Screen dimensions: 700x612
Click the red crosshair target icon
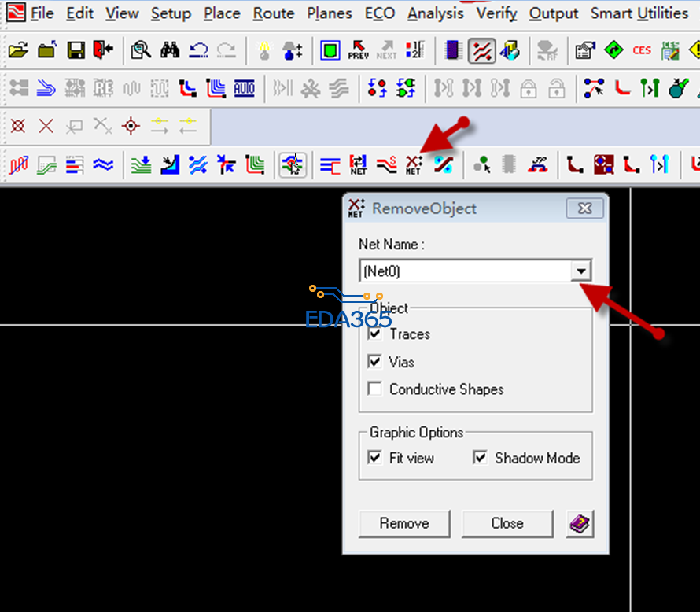click(x=131, y=127)
